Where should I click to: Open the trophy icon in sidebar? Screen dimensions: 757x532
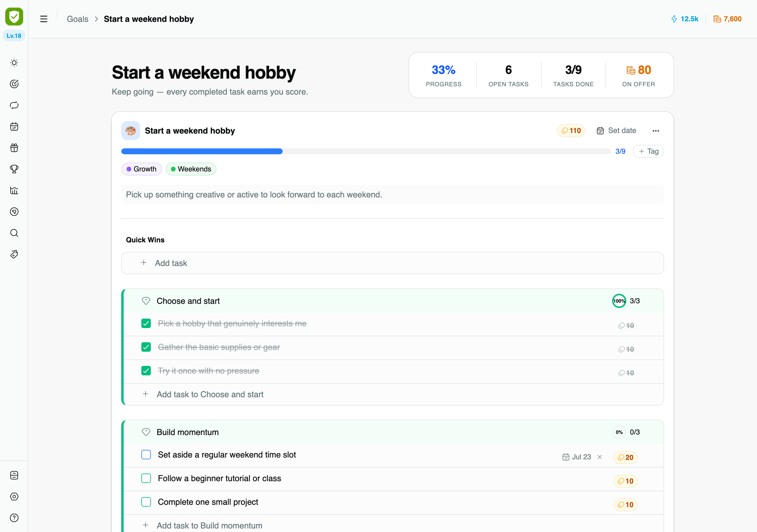[x=14, y=169]
